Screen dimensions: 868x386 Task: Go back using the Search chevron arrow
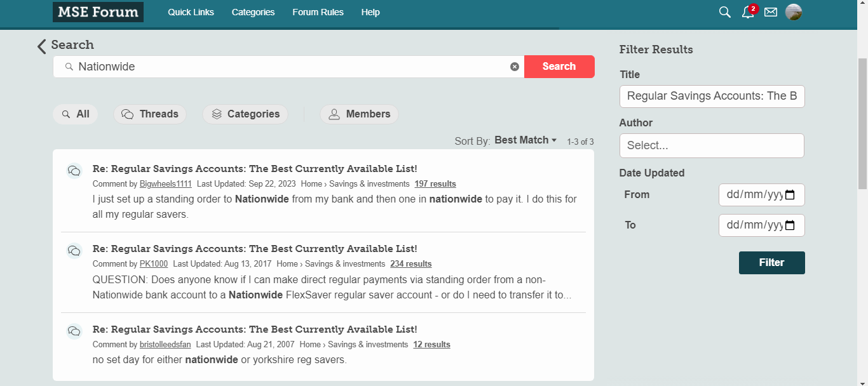(x=42, y=46)
